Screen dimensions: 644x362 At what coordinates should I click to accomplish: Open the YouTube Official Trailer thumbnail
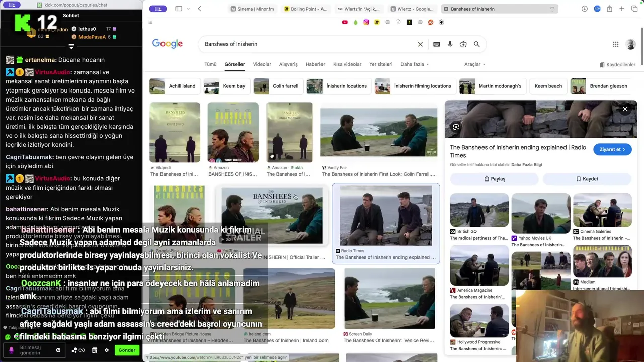click(272, 215)
